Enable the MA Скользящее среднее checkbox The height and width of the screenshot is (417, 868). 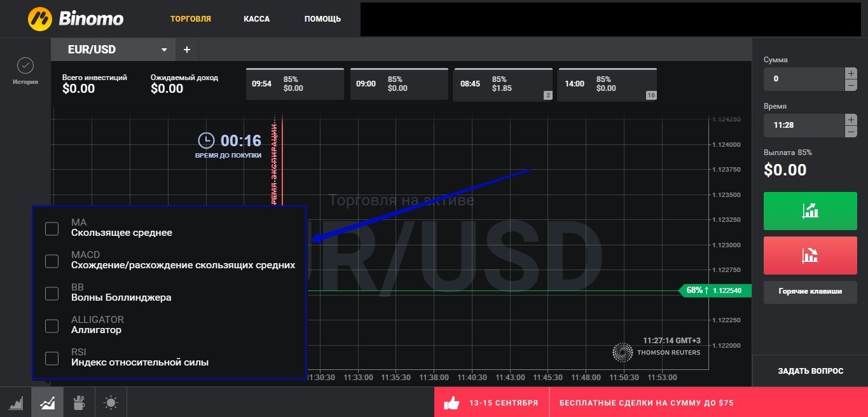tap(52, 228)
